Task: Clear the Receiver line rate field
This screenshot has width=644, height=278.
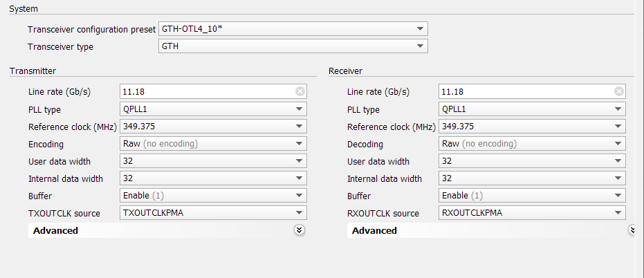Action: coord(619,91)
